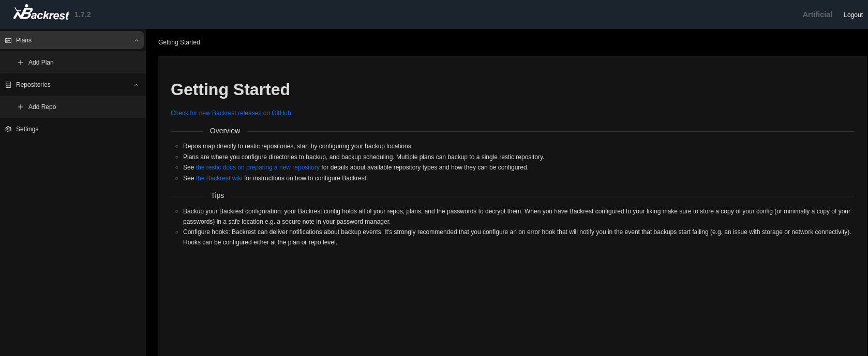Click the Backrest logo in the header
The height and width of the screenshot is (356, 868).
tap(41, 13)
